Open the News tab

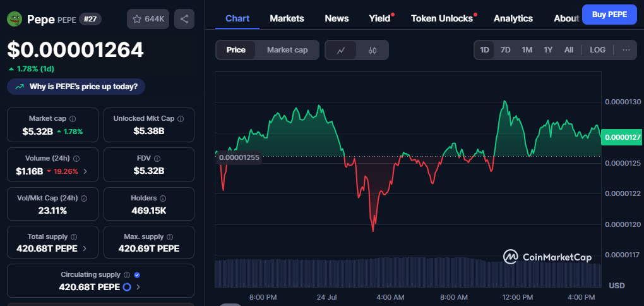click(x=337, y=18)
